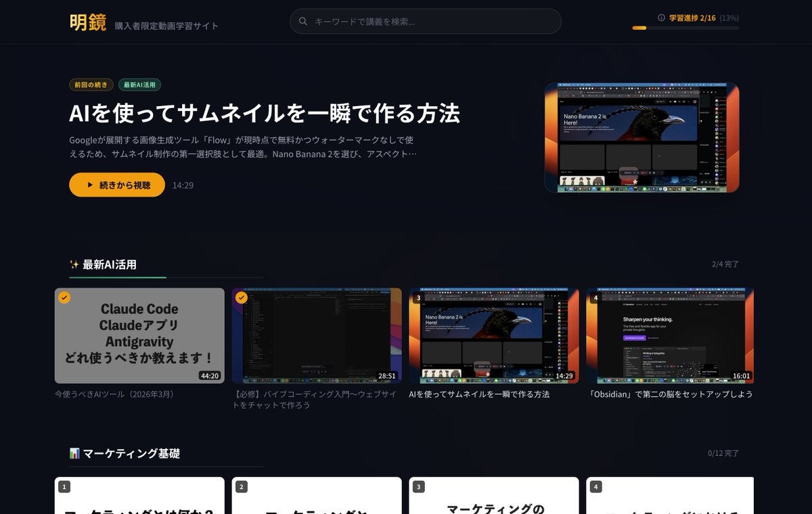Open the third マーケティング基礎 lesson card
The image size is (812, 514).
(494, 496)
